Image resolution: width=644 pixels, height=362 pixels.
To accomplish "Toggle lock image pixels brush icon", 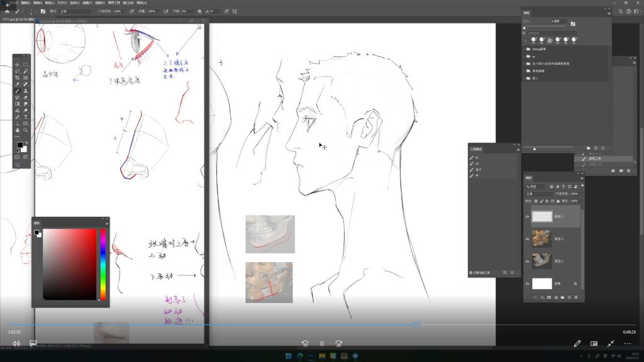I will coord(541,201).
